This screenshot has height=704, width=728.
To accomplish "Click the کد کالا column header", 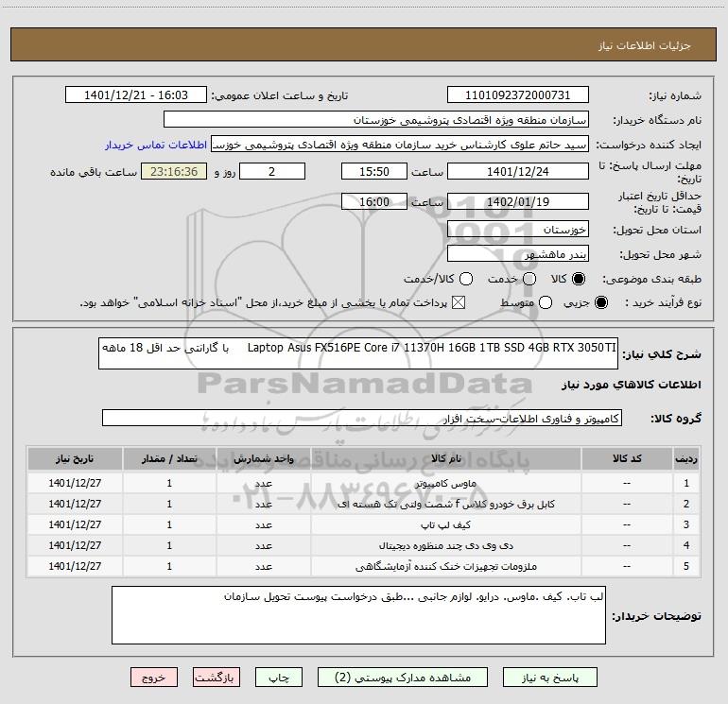I will 627,458.
